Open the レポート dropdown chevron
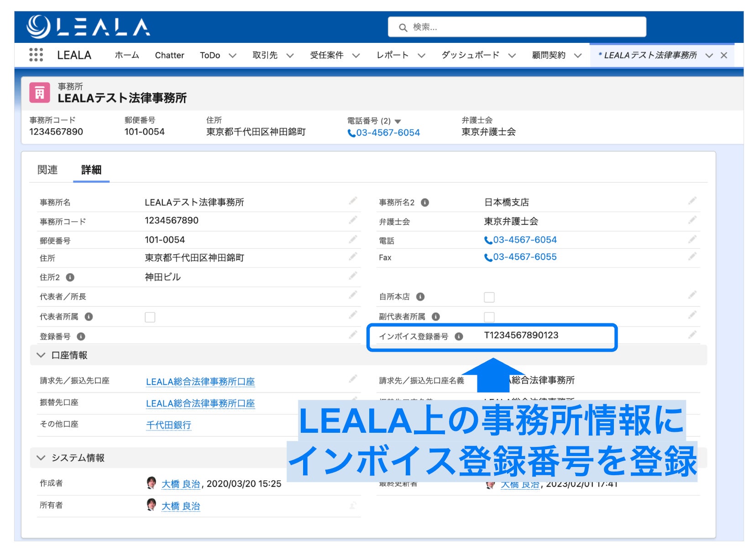Viewport: 754px width, 560px height. tap(421, 56)
